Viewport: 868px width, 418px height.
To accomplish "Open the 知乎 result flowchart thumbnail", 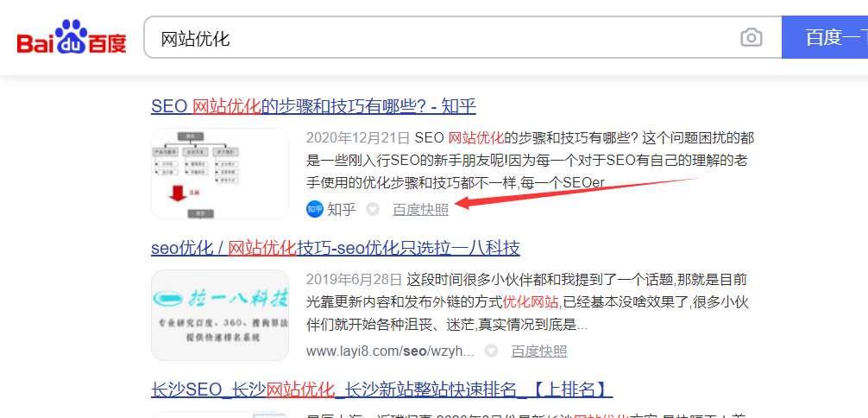I will click(220, 174).
